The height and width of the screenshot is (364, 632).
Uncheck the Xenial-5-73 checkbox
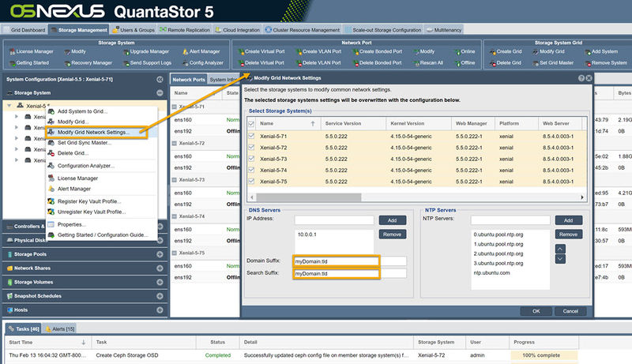(x=251, y=159)
